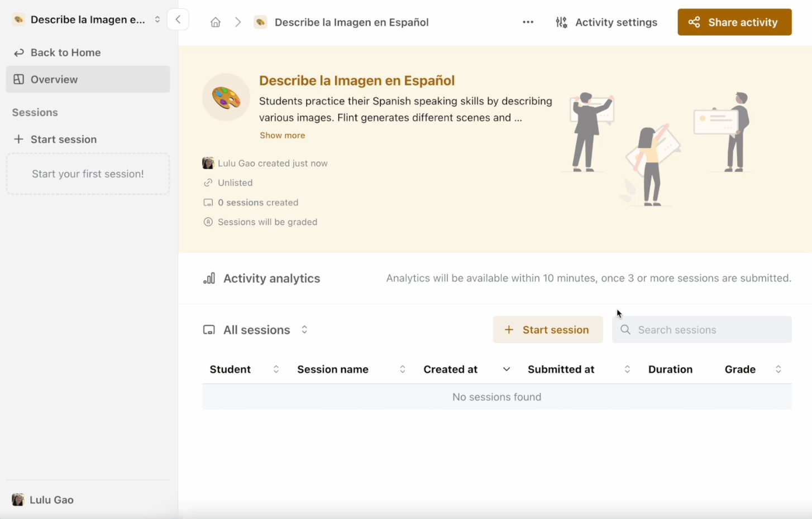The width and height of the screenshot is (812, 519).
Task: Click the All sessions screen icon
Action: click(x=209, y=330)
